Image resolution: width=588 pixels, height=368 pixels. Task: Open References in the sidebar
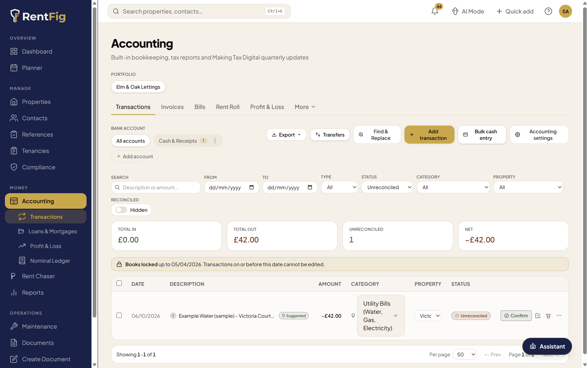tap(46, 134)
